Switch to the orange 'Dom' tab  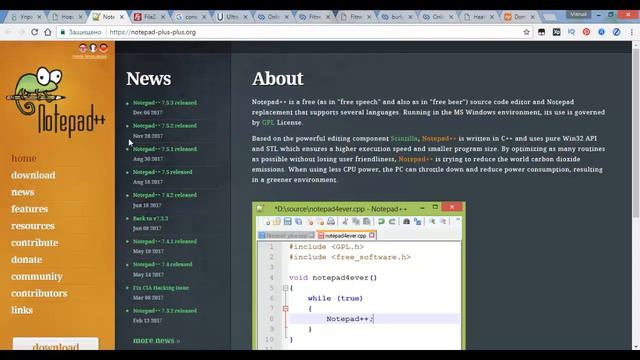coord(519,17)
